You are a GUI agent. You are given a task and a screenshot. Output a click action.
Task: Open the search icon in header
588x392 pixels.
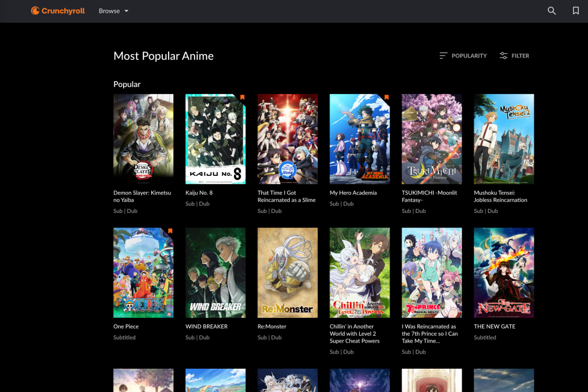click(552, 11)
